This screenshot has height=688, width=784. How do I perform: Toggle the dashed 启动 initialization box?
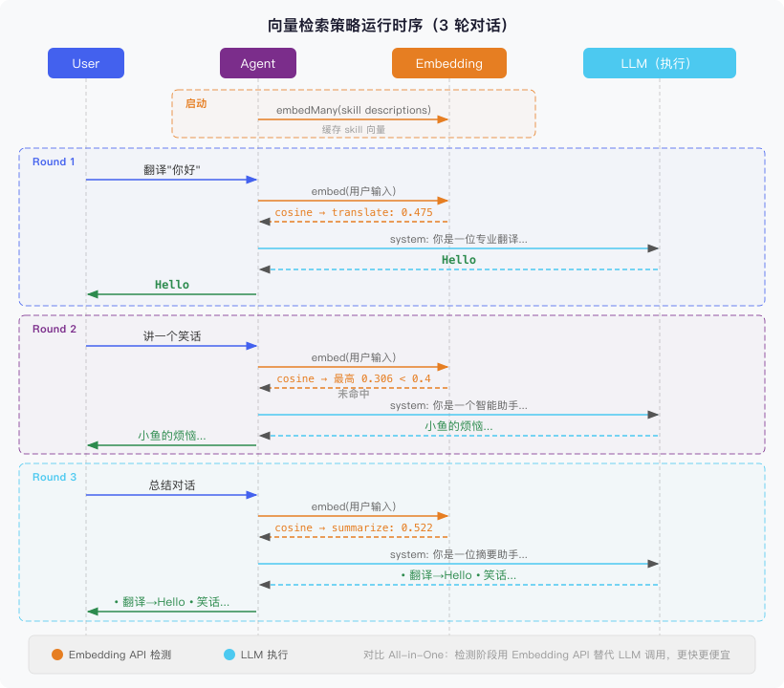[x=354, y=114]
